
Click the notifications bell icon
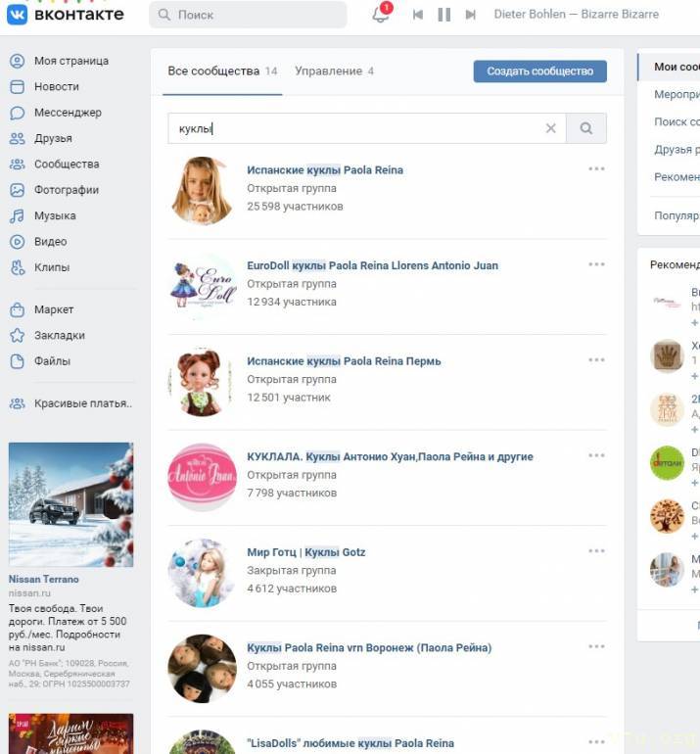(381, 15)
